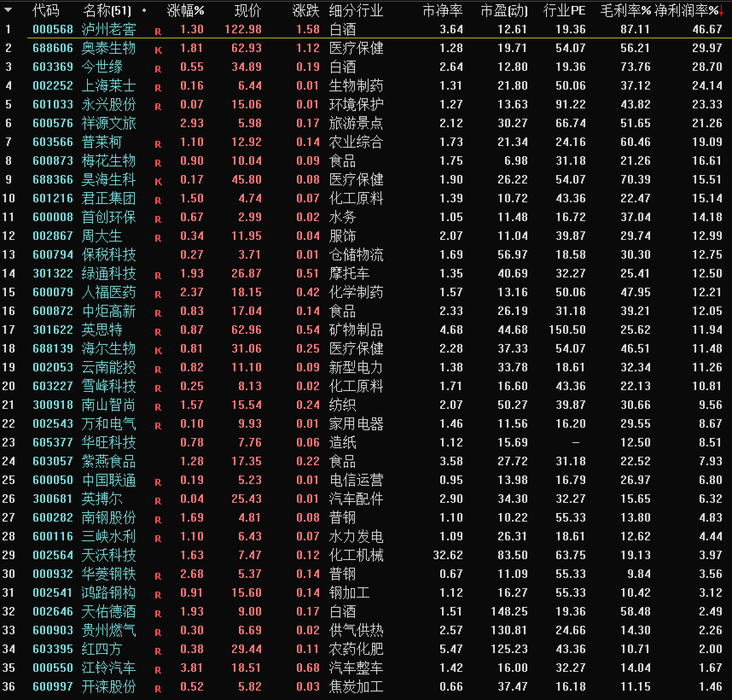Viewport: 732px width, 700px height.
Task: Click the K marker beside 昊海生科
Action: pos(158,181)
